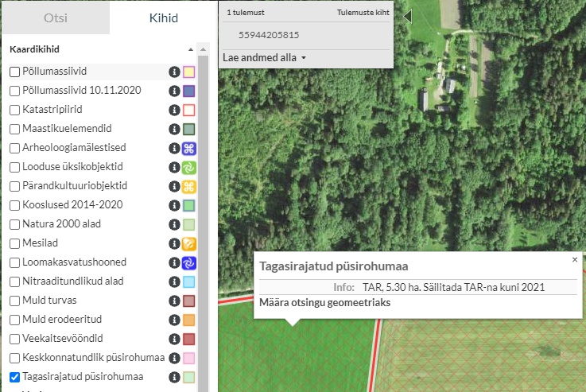The image size is (586, 392).
Task: Select result 55944205815
Action: point(269,35)
